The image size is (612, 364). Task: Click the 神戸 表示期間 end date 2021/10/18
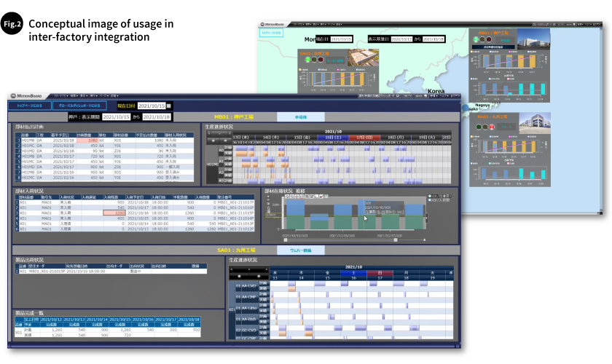coord(157,116)
